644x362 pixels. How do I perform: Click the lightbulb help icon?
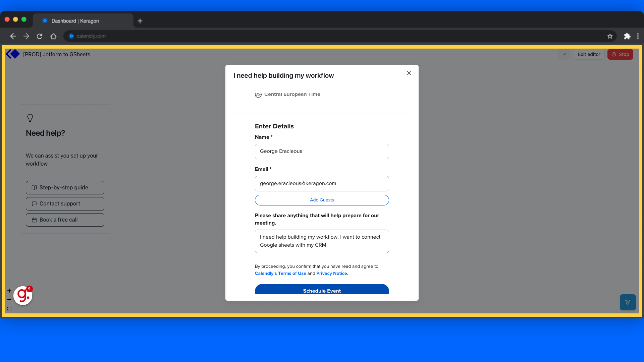pyautogui.click(x=30, y=118)
